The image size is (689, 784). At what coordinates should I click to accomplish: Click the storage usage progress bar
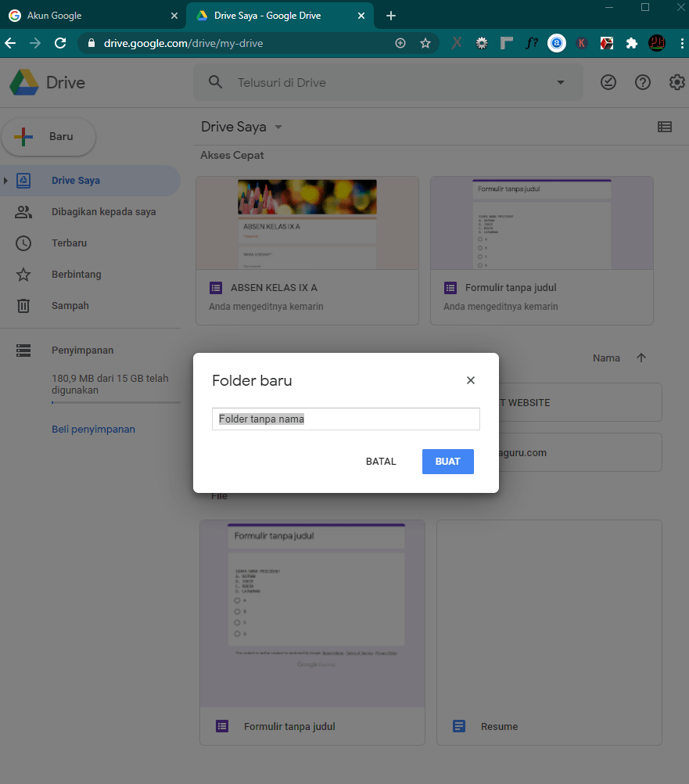116,402
